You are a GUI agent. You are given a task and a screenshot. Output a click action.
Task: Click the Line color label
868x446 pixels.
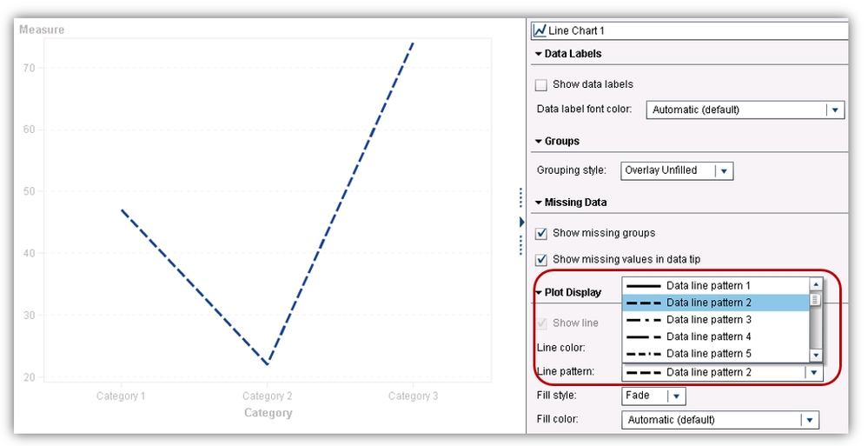click(x=560, y=348)
